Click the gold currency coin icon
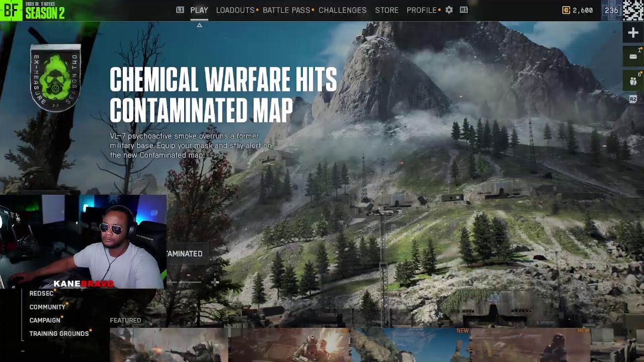This screenshot has height=362, width=644. pos(566,10)
